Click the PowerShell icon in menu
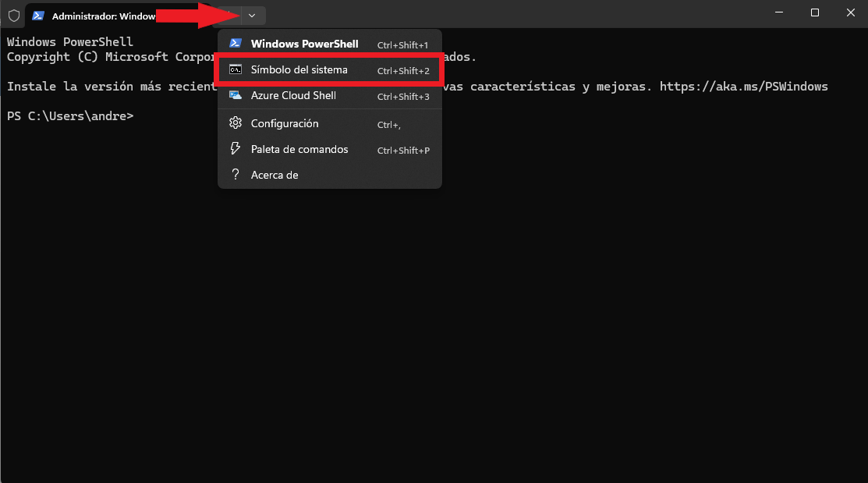The height and width of the screenshot is (483, 868). (x=236, y=43)
